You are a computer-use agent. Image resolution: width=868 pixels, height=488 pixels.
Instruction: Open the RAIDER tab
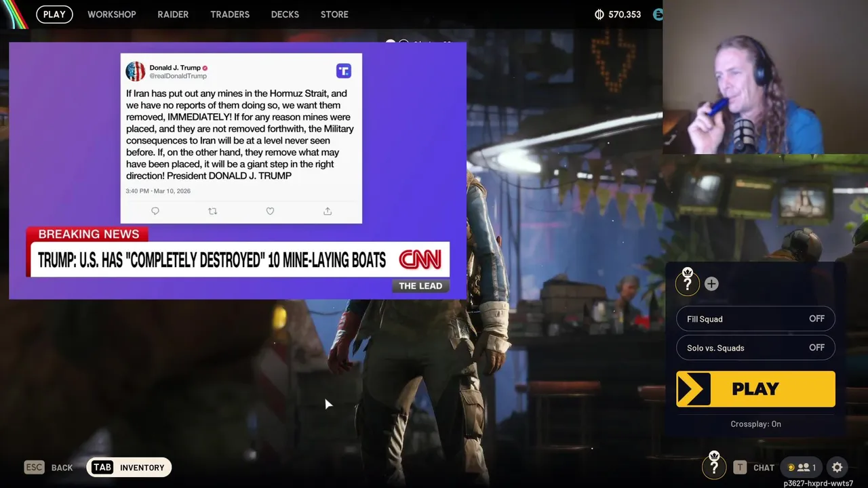173,14
